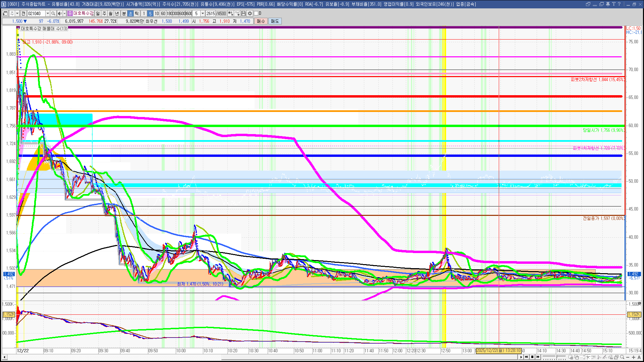
Task: Click the zoom magnifier icon in the bottom toolbar
Action: [622, 357]
